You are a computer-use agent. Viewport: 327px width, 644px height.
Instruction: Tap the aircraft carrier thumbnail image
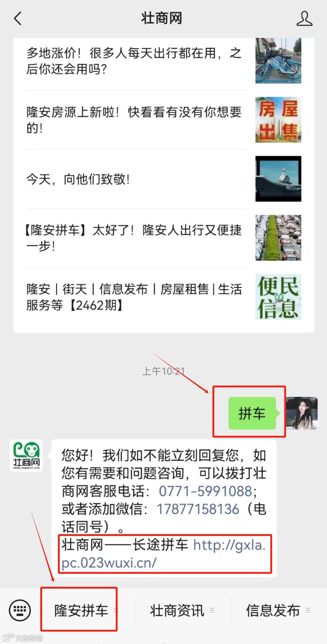(278, 179)
